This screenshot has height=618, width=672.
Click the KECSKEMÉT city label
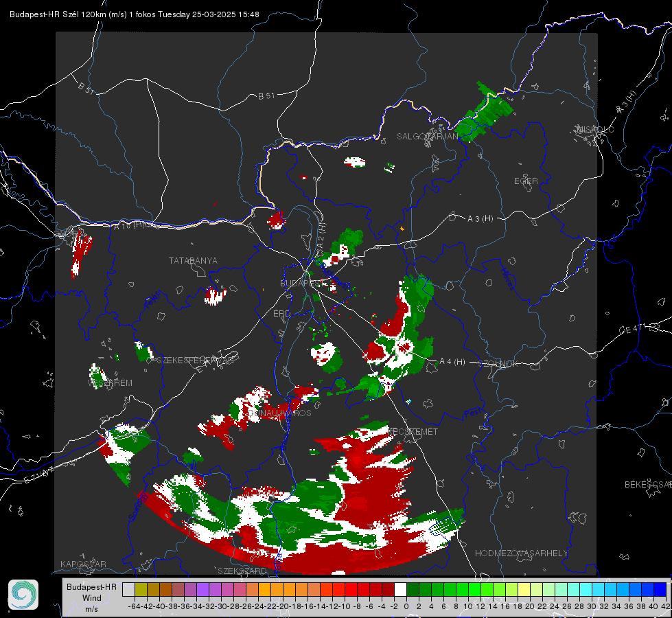pyautogui.click(x=413, y=431)
